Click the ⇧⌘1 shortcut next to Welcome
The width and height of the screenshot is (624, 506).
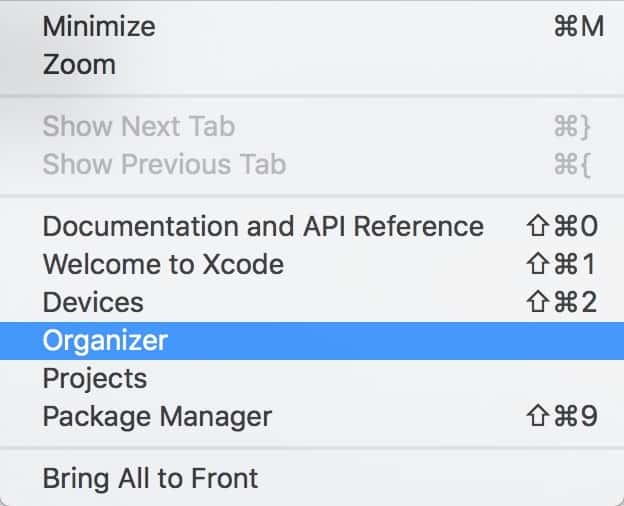pos(561,264)
